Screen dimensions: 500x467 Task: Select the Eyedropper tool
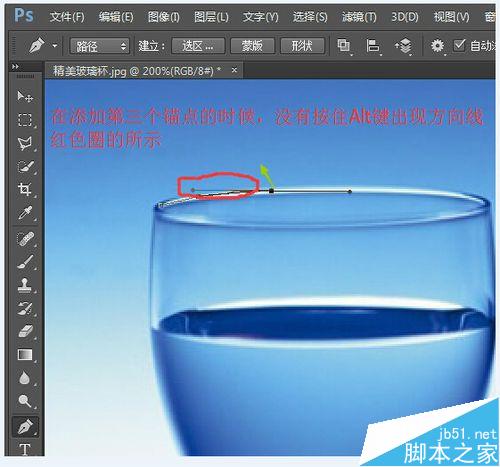coord(25,212)
